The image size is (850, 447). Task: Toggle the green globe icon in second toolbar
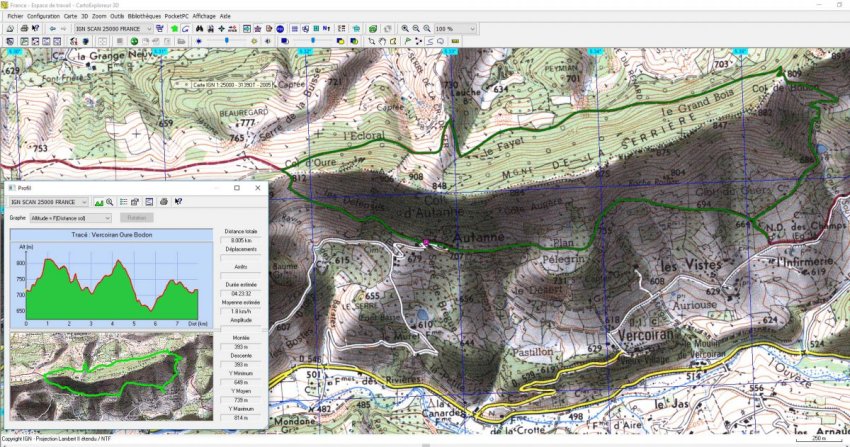tap(134, 41)
